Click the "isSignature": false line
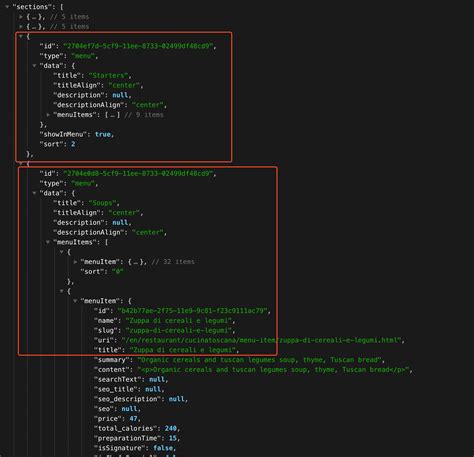 [x=135, y=448]
